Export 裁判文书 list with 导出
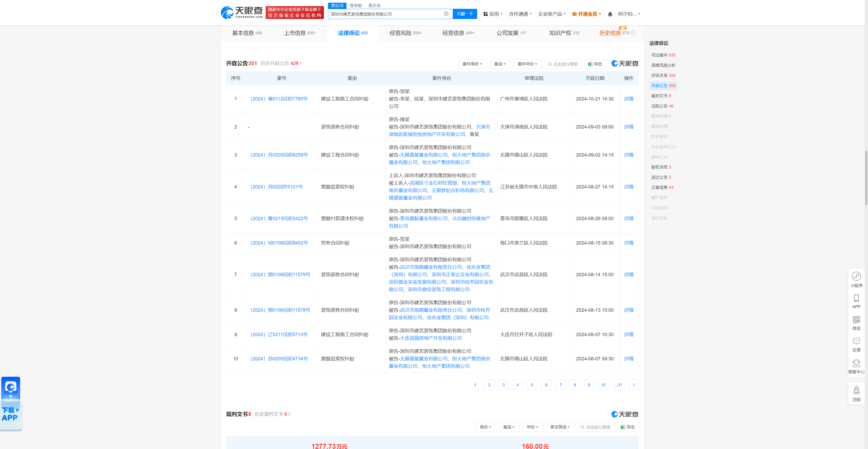The image size is (868, 449). (627, 427)
